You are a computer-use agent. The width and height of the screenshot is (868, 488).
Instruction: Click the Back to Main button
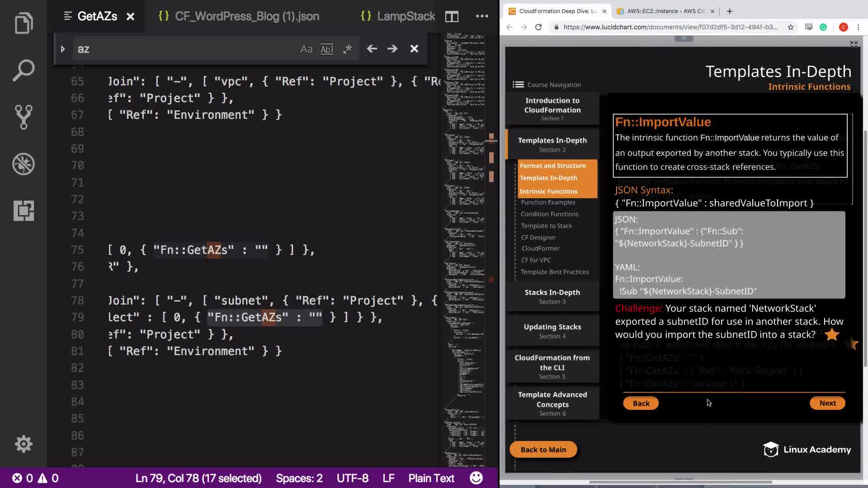click(543, 450)
